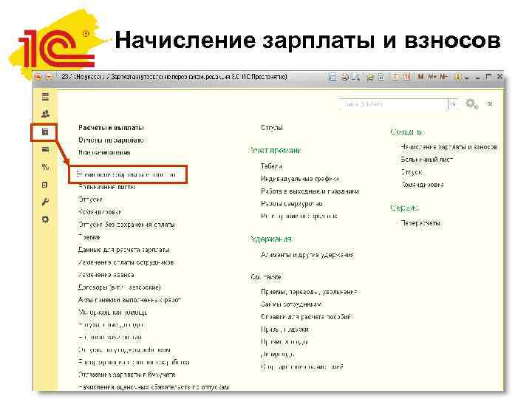
Task: Open Премии link
Action: tap(89, 237)
